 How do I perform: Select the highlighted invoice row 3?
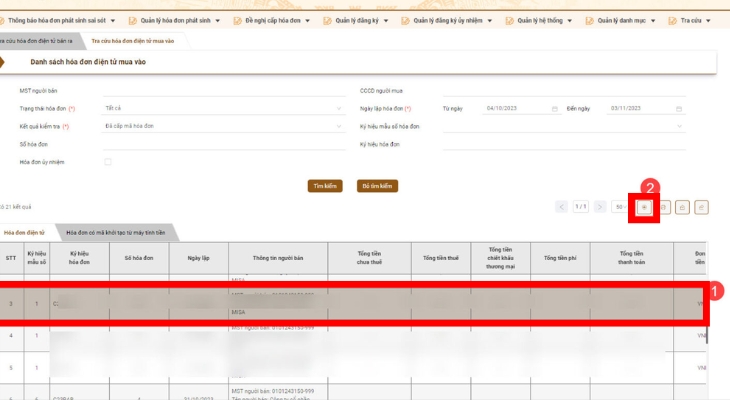coord(350,303)
